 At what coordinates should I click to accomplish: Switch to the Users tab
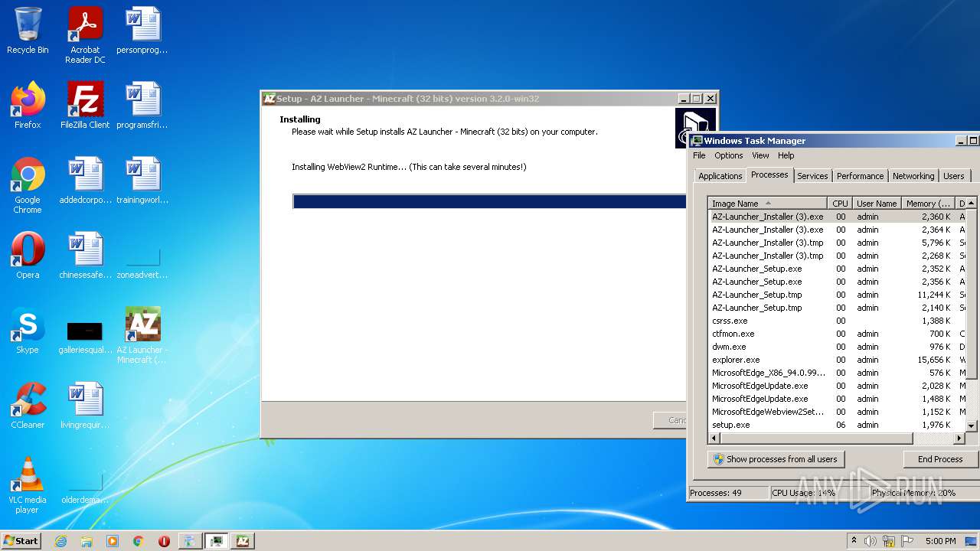[953, 176]
